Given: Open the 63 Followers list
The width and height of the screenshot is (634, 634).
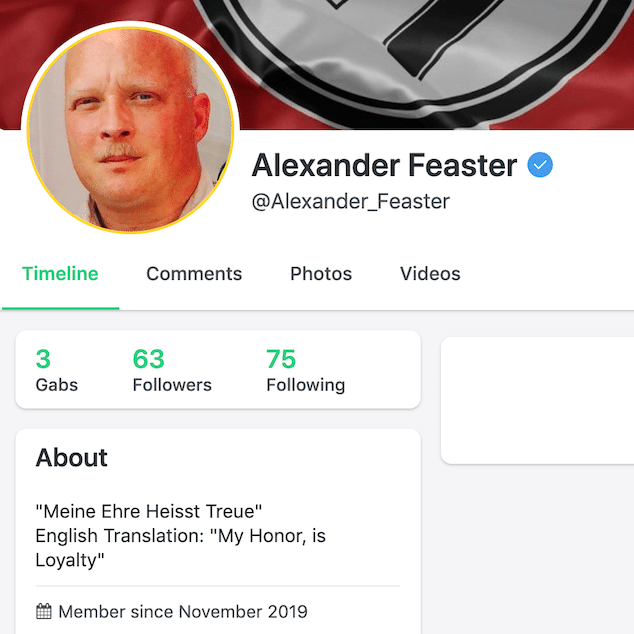Looking at the screenshot, I should coord(172,370).
